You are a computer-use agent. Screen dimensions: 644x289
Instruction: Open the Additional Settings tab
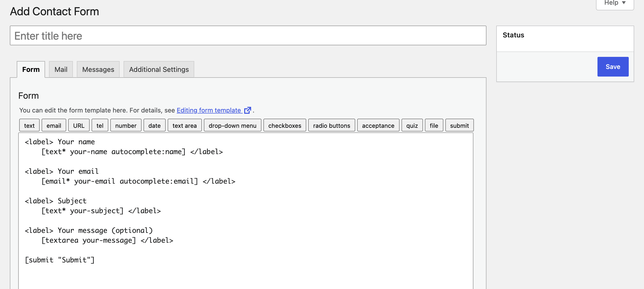pos(159,69)
